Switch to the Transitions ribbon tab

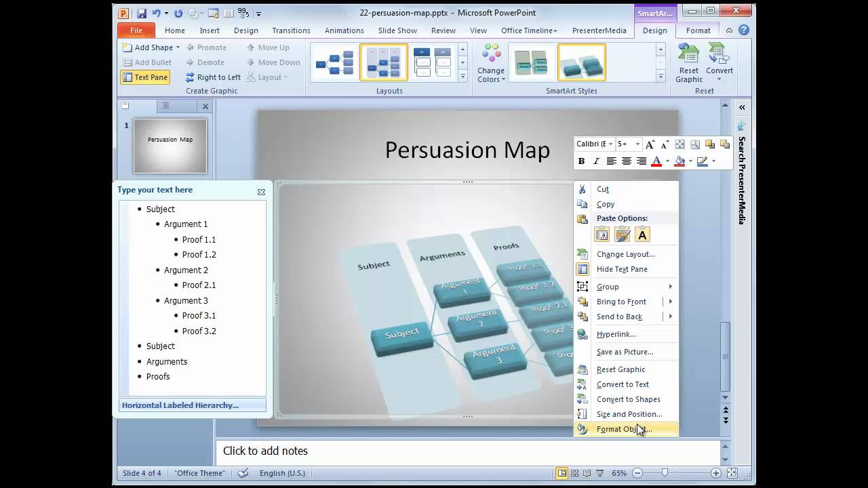click(x=291, y=30)
